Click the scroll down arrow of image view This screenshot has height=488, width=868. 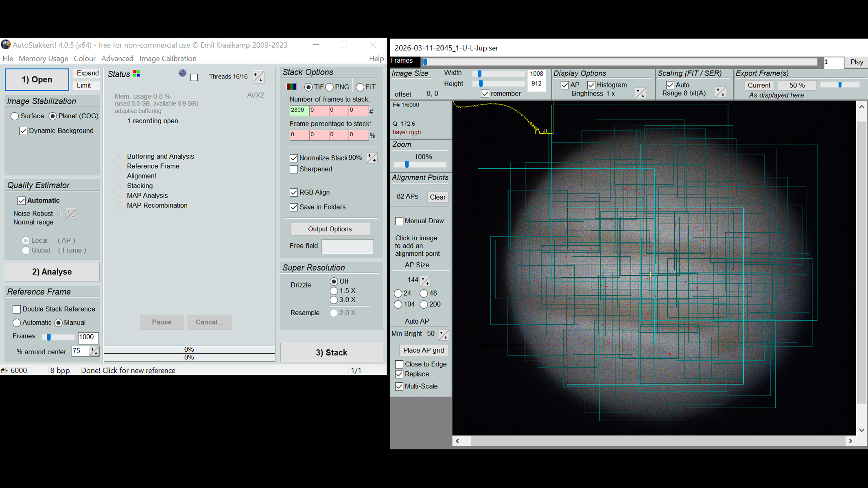tap(861, 430)
